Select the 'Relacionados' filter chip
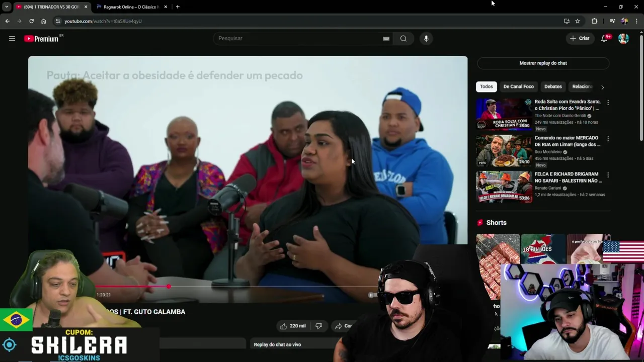 tap(582, 86)
